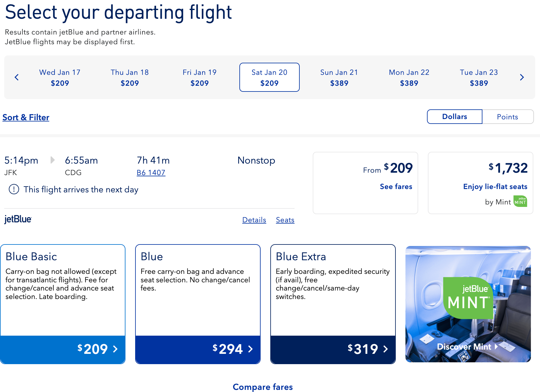Screen dimensions: 540x392
Task: Switch fare display to Points
Action: 507,117
